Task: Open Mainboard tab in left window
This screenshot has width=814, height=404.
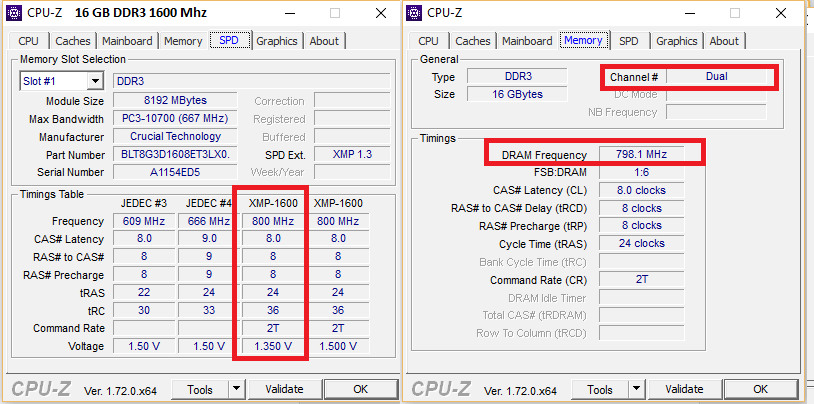Action: pyautogui.click(x=127, y=41)
